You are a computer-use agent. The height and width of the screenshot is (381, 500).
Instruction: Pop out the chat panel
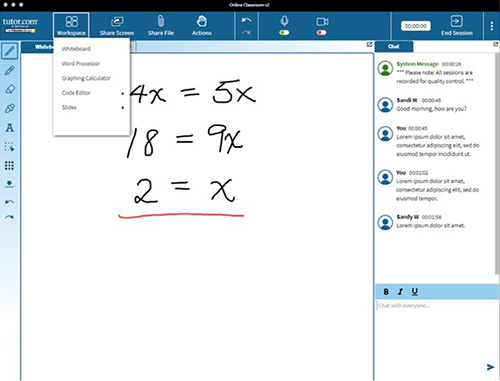[x=496, y=44]
